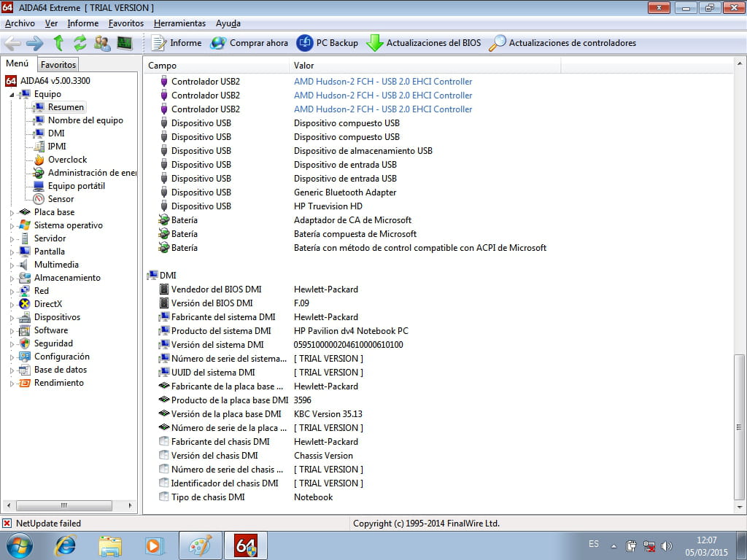Click the sidebar horizontal scroll right arrow
Screen dimensions: 747x560
click(x=130, y=505)
